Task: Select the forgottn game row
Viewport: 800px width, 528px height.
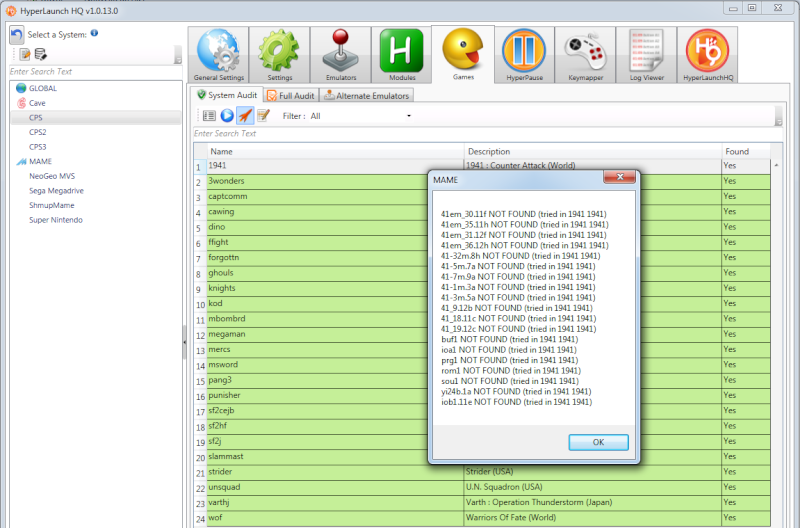Action: tap(482, 258)
